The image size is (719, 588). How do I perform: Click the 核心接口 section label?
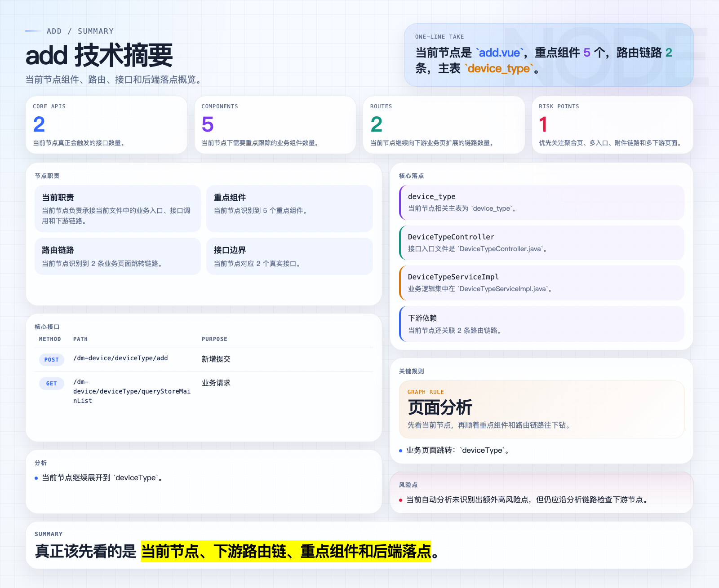[47, 327]
